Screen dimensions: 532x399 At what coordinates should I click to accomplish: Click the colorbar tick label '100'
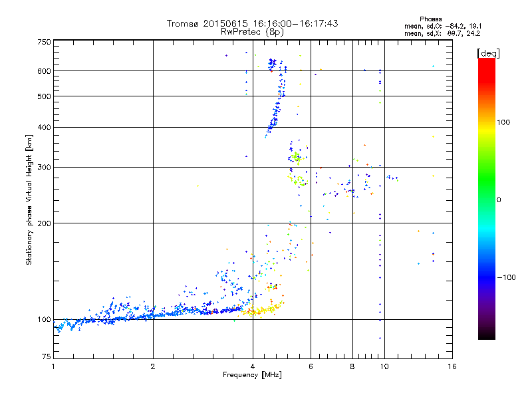pos(503,122)
